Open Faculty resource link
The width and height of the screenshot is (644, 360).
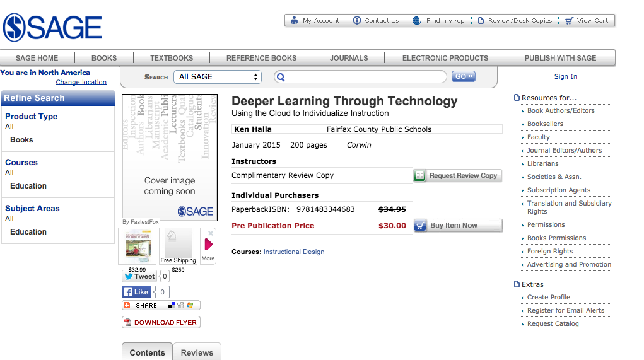(539, 137)
